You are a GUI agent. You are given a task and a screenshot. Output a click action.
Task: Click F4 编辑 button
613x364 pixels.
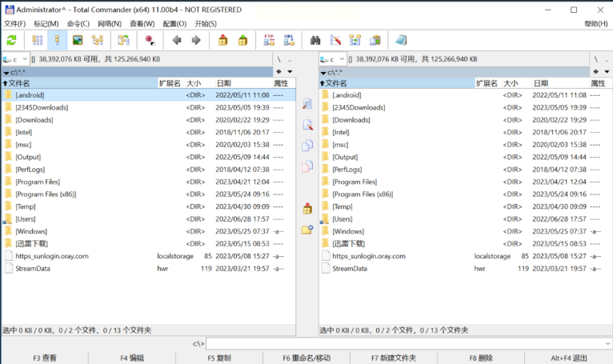132,358
